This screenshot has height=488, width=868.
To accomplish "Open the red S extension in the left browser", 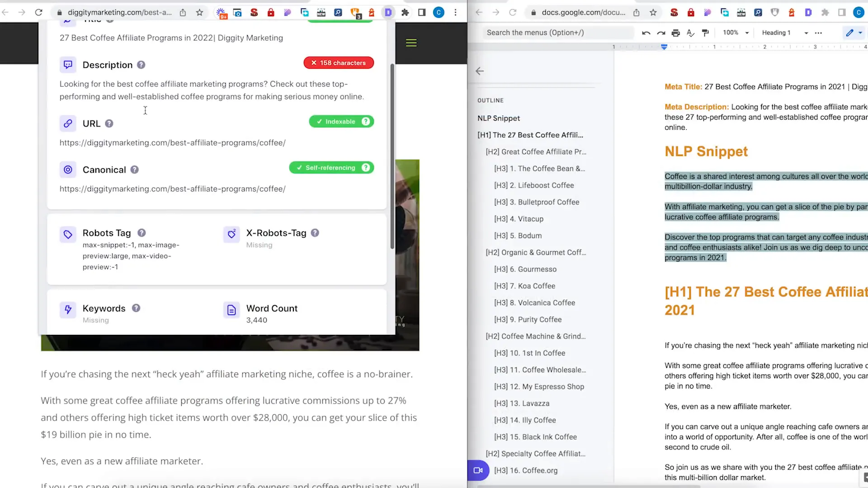I will tap(254, 12).
